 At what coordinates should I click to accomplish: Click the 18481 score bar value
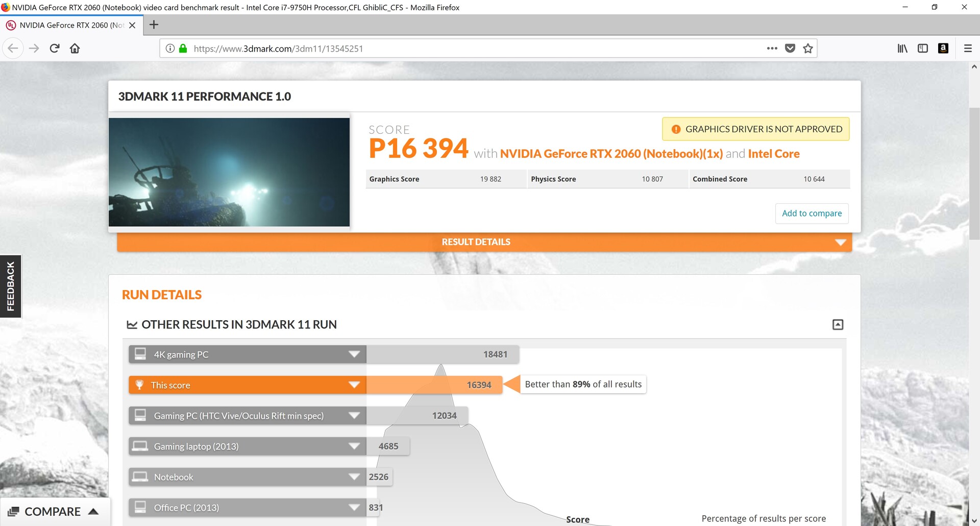495,354
